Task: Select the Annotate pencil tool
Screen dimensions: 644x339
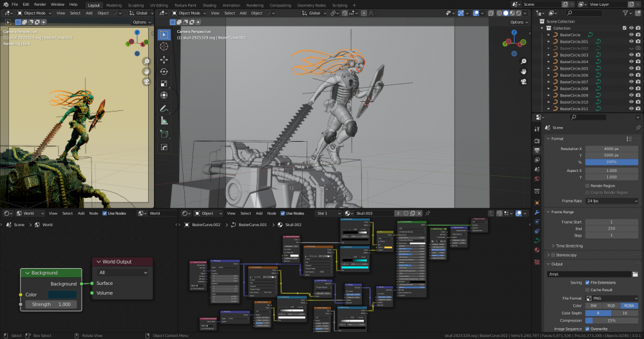Action: pos(164,108)
